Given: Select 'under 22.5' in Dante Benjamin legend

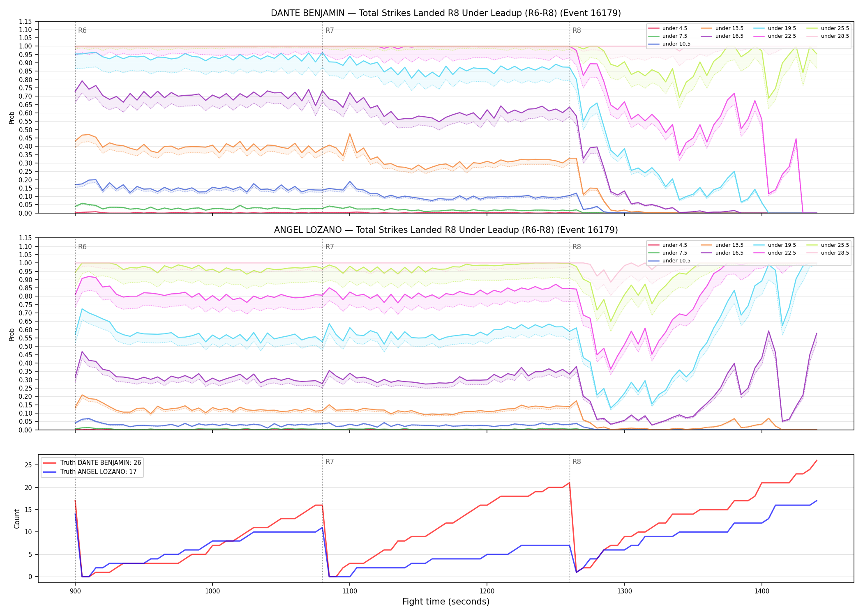Looking at the screenshot, I should pyautogui.click(x=775, y=36).
